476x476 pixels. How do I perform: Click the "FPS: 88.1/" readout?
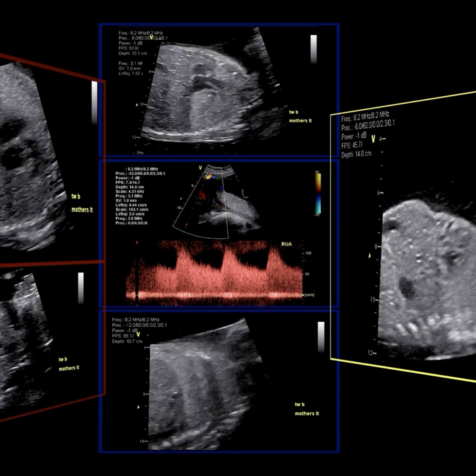coord(123,336)
